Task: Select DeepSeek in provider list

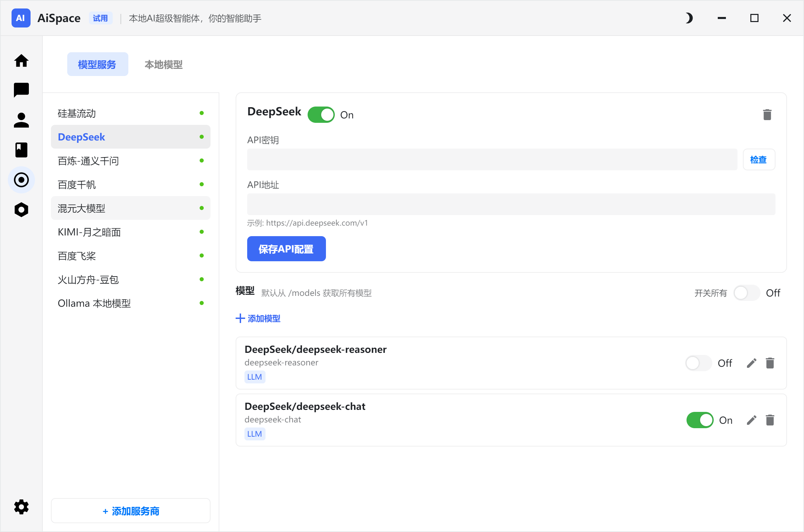Action: point(131,137)
